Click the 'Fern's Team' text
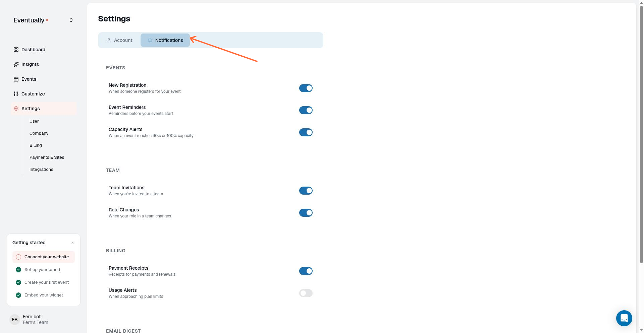The width and height of the screenshot is (644, 333). click(x=36, y=322)
